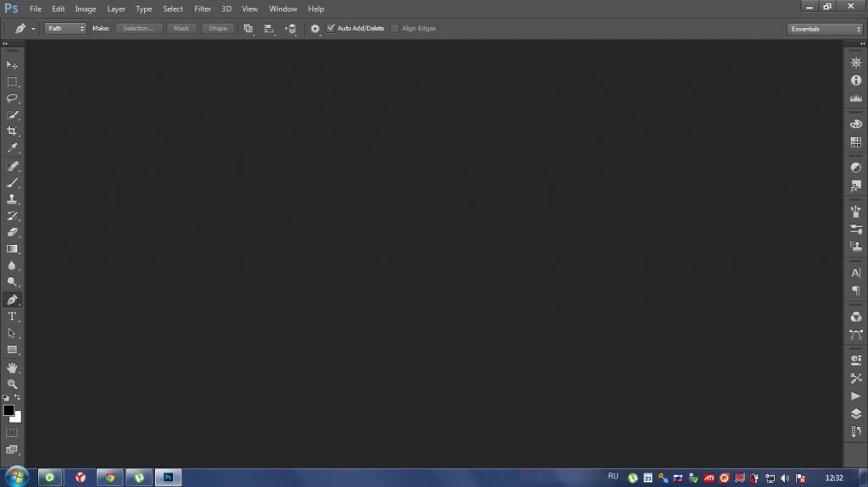Switch foreground and background colors
Image resolution: width=868 pixels, height=487 pixels.
pyautogui.click(x=17, y=397)
